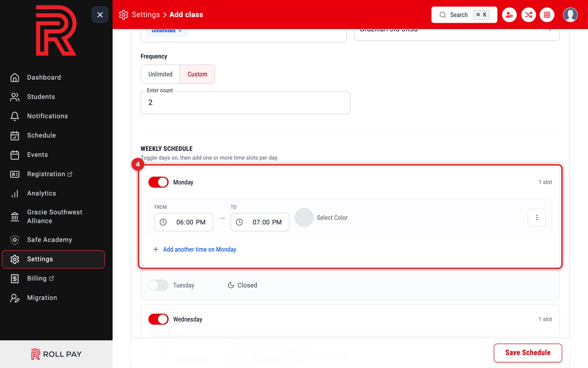
Task: Open Monday TO time 07:00 PM picker
Action: pyautogui.click(x=260, y=222)
